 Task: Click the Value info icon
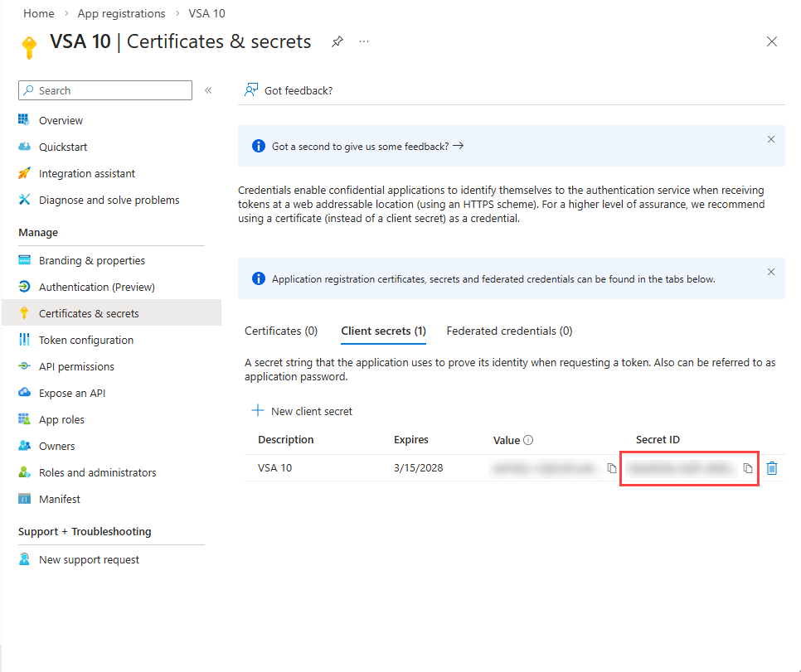tap(528, 440)
